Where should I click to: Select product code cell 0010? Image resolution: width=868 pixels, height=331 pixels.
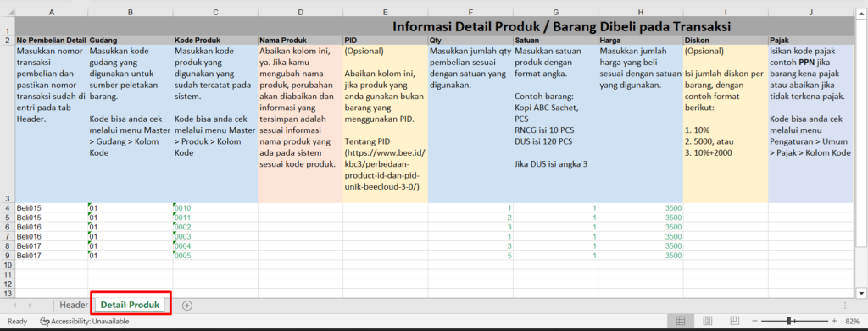click(215, 207)
